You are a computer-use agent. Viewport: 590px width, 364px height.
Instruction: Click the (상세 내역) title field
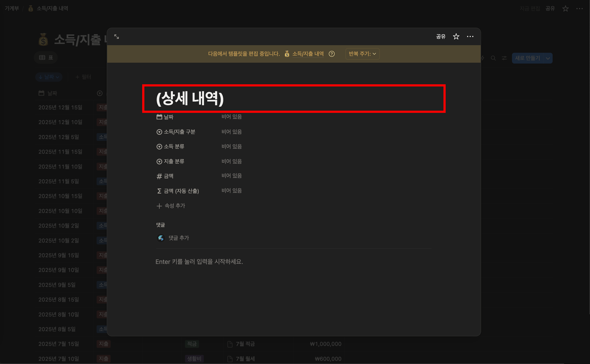[x=190, y=99]
